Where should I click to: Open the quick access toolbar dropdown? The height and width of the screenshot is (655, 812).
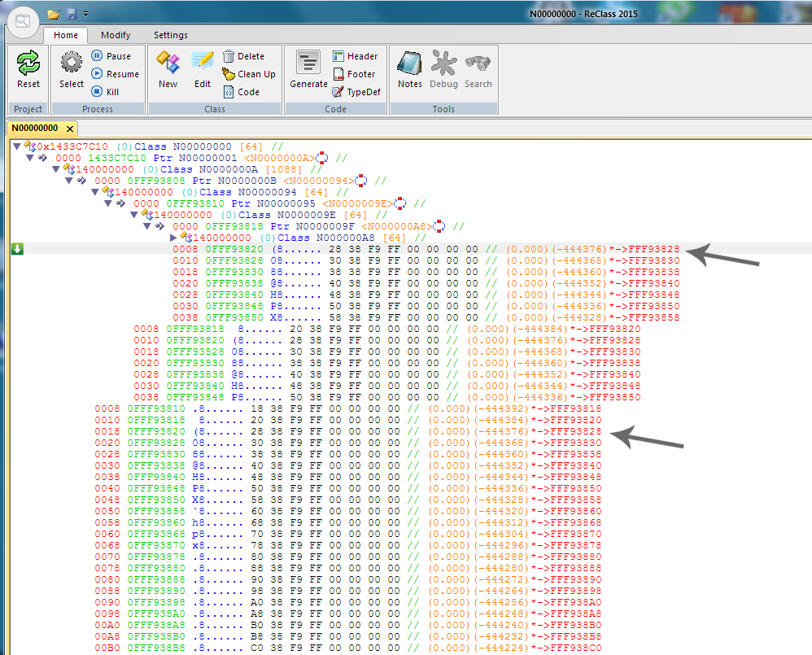point(85,14)
